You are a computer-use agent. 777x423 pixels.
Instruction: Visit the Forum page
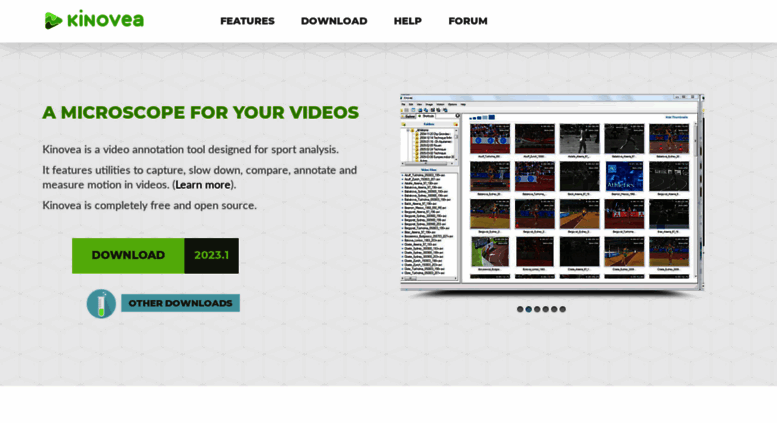[x=468, y=21]
